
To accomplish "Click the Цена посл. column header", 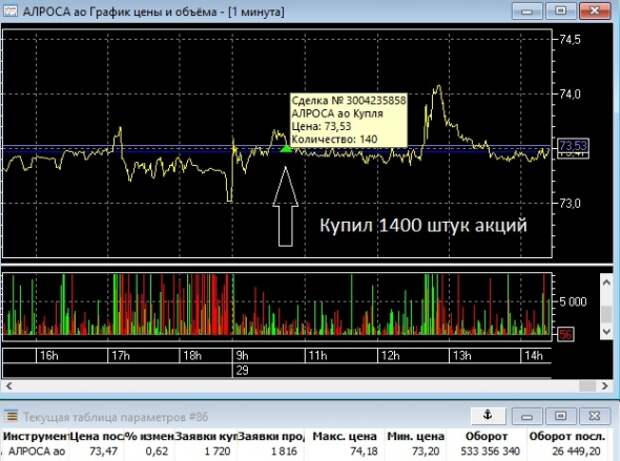I will pos(97,436).
